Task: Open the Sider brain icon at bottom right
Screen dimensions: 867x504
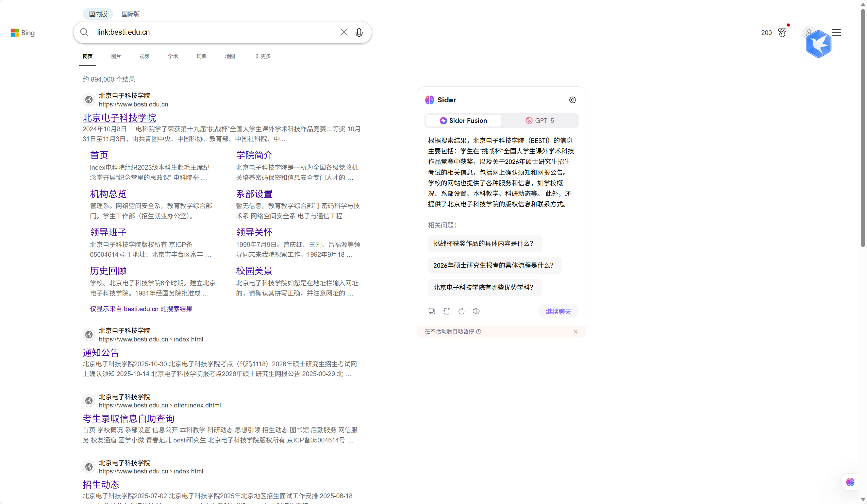Action: pyautogui.click(x=850, y=482)
